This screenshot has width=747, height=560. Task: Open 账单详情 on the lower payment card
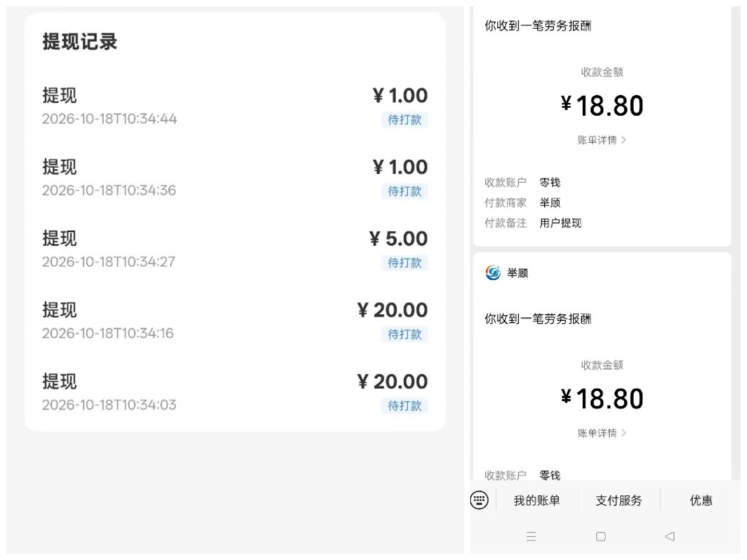coord(602,433)
